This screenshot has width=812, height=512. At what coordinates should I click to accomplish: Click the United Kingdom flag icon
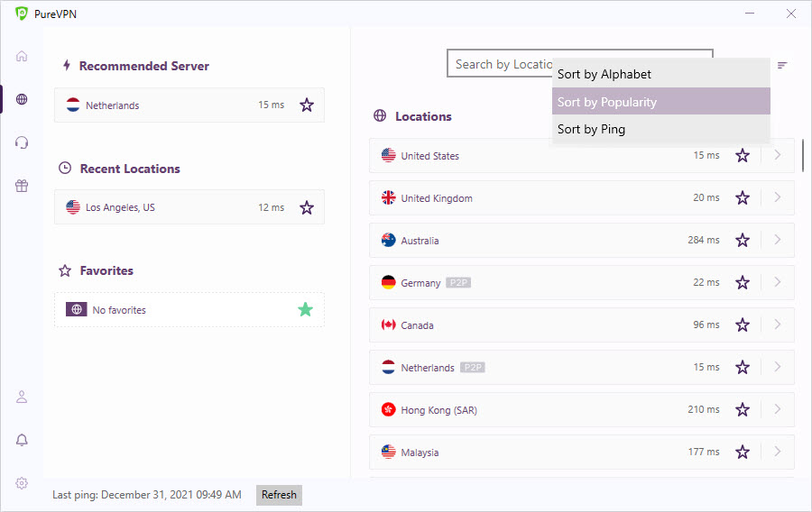click(388, 197)
